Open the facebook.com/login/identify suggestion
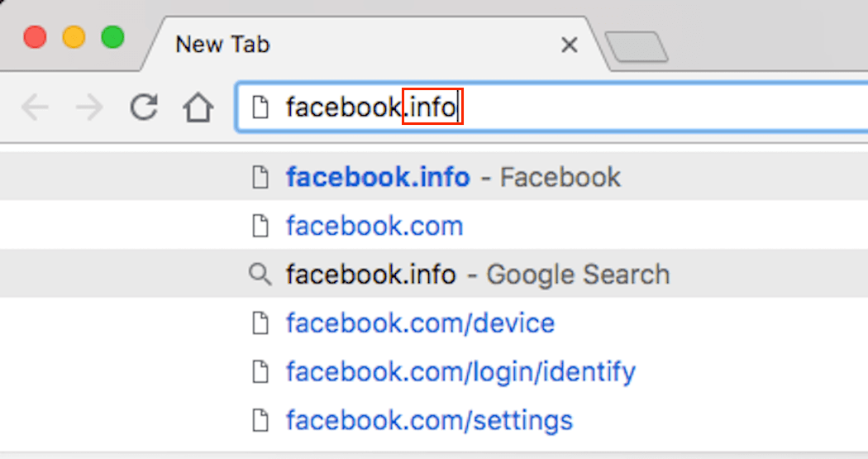The height and width of the screenshot is (459, 868). 460,372
